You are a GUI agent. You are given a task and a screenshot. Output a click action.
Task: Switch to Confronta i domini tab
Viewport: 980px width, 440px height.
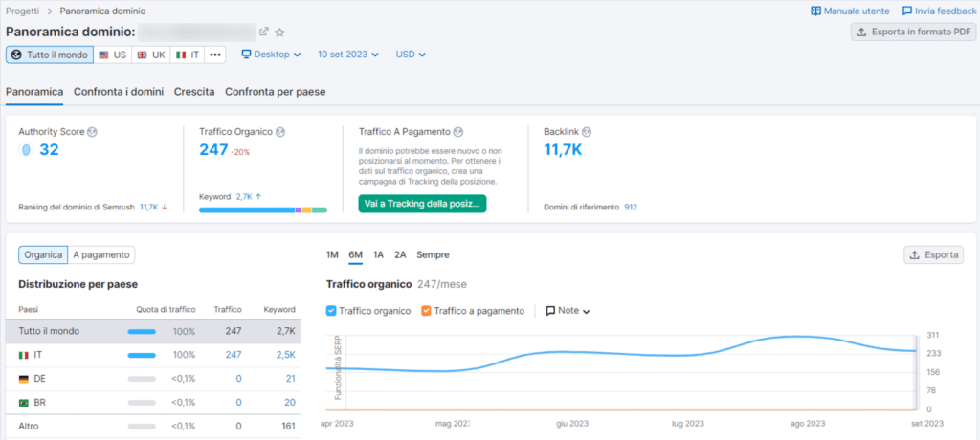point(119,92)
